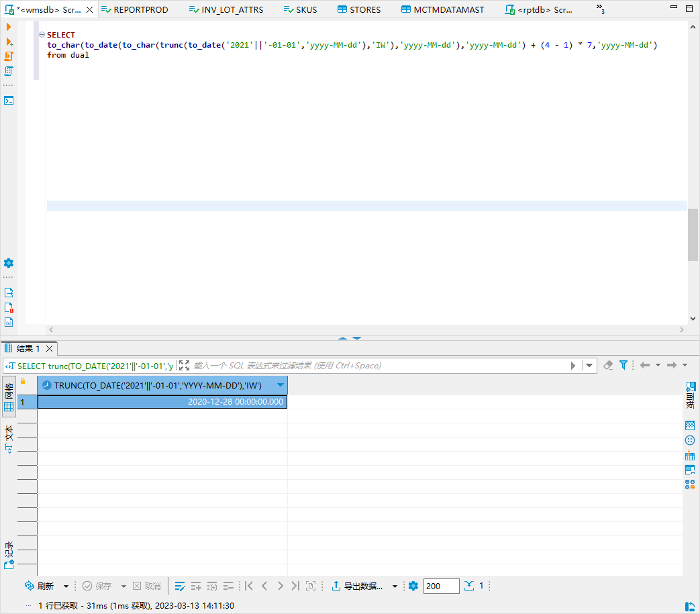Open result set settings gear icon
The width and height of the screenshot is (700, 614).
pos(413,586)
